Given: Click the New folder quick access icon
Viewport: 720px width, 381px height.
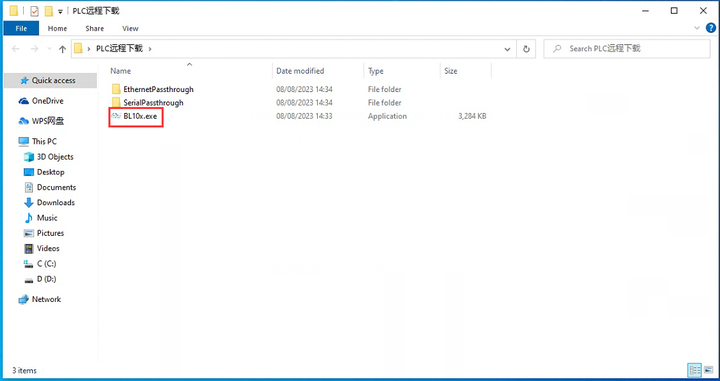Looking at the screenshot, I should click(49, 11).
